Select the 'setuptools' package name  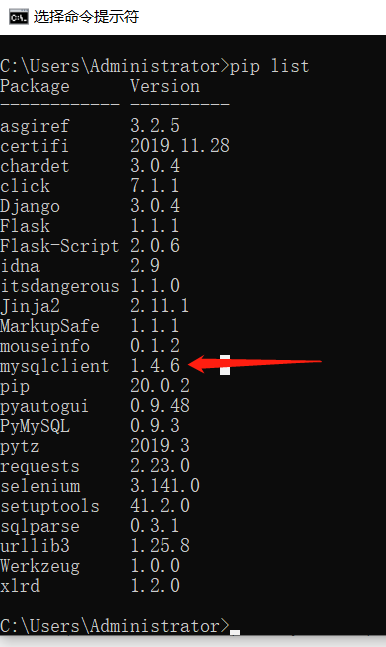pos(50,506)
